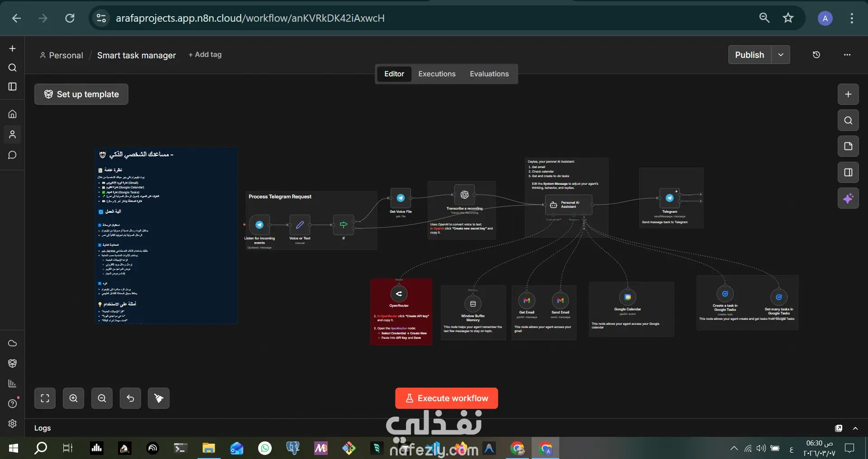This screenshot has height=459, width=868.
Task: Open the Arabic sticky note on the canvas
Action: click(166, 235)
